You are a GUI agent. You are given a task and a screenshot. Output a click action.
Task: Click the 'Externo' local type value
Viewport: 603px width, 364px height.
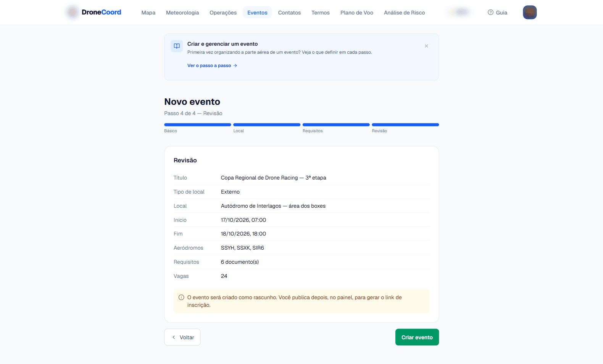point(231,192)
